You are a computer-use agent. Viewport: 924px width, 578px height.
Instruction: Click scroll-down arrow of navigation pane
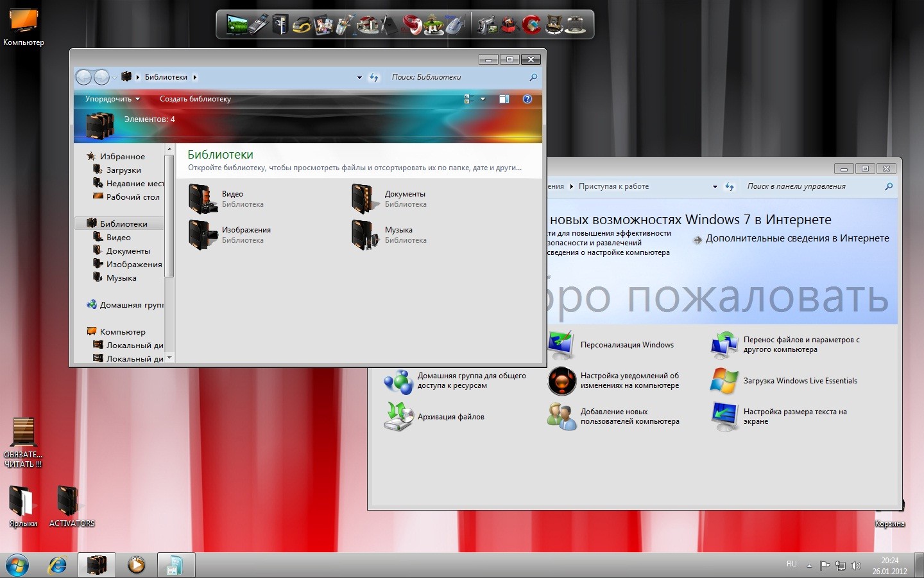(x=169, y=358)
